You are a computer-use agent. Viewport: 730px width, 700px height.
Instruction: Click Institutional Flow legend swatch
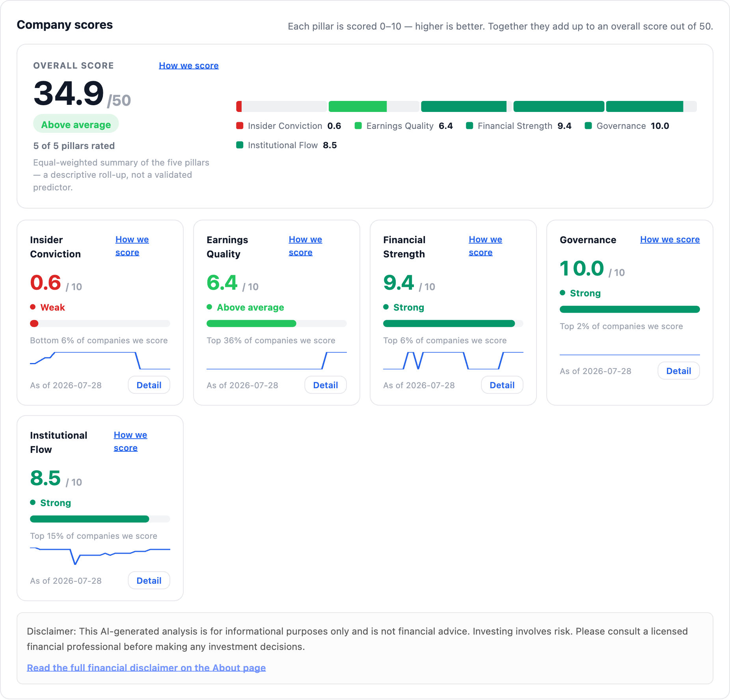point(240,145)
